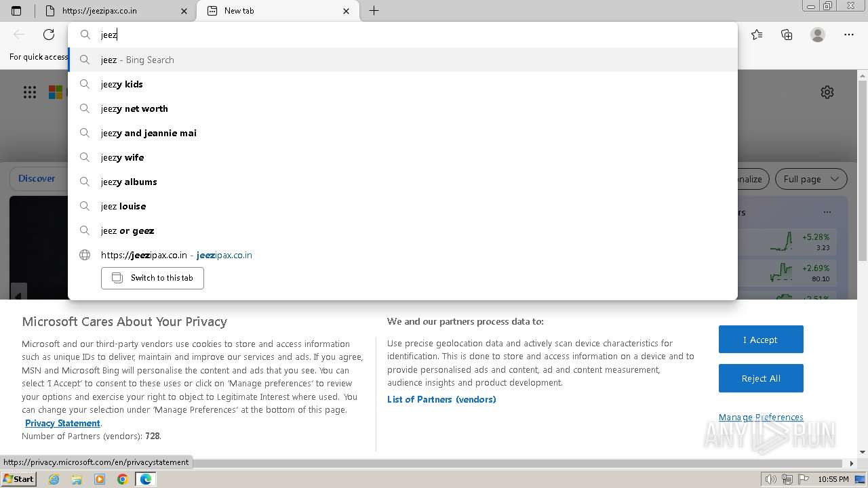Click the +2.69% stock row
Viewport: 868px width, 488px height.
pyautogui.click(x=787, y=273)
